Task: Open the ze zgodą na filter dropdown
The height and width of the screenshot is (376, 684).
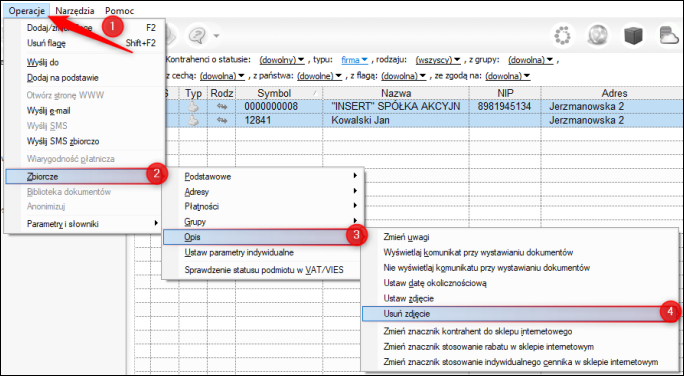Action: [x=508, y=76]
